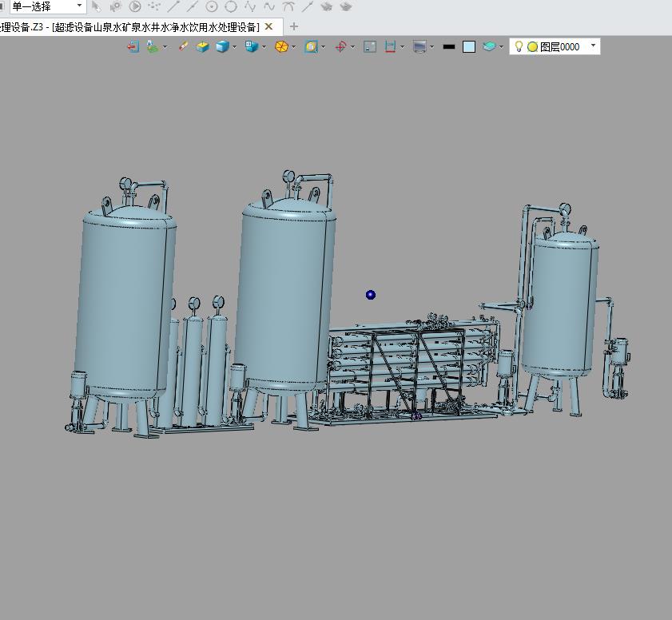Select the blue shaded cube display icon
This screenshot has height=620, width=672.
(x=222, y=46)
